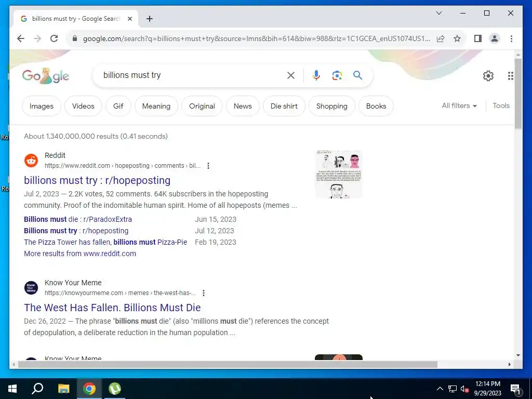Click the horizontal scrollbar thumb
Image resolution: width=532 pixels, height=399 pixels.
(x=228, y=364)
